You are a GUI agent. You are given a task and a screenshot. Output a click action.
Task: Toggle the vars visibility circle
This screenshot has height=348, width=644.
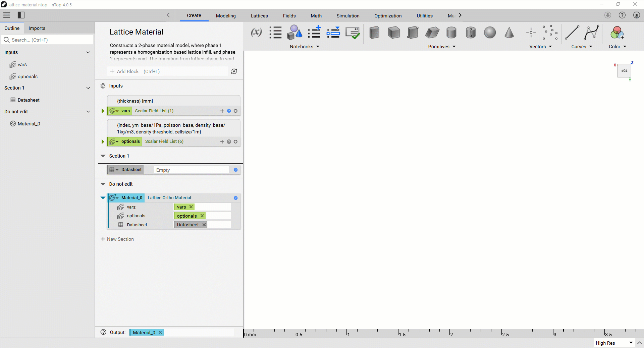point(235,111)
